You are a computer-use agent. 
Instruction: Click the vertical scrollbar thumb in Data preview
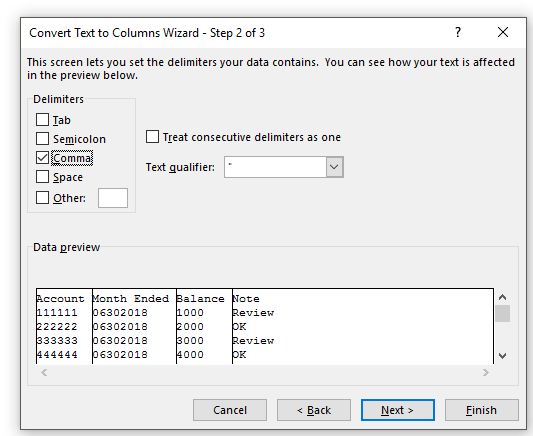tap(502, 313)
